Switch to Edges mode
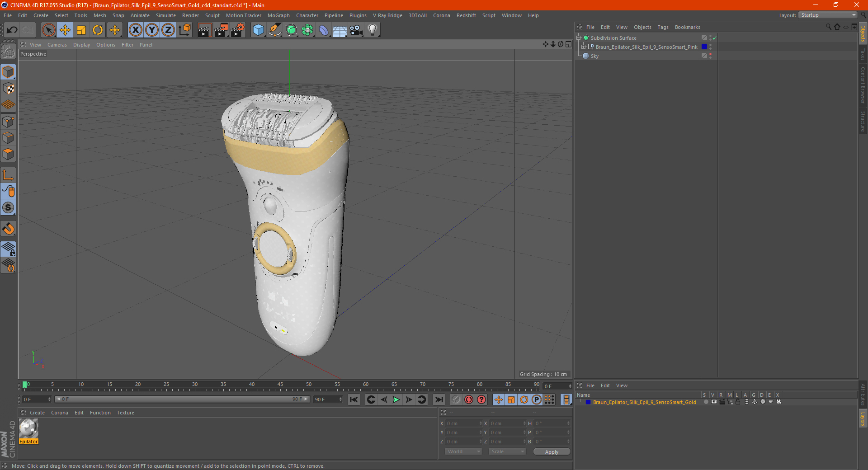Viewport: 868px width, 470px height. pyautogui.click(x=8, y=138)
